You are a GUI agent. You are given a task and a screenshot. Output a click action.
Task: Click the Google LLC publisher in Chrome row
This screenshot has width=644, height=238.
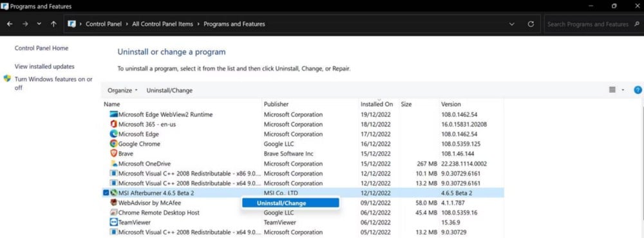279,144
